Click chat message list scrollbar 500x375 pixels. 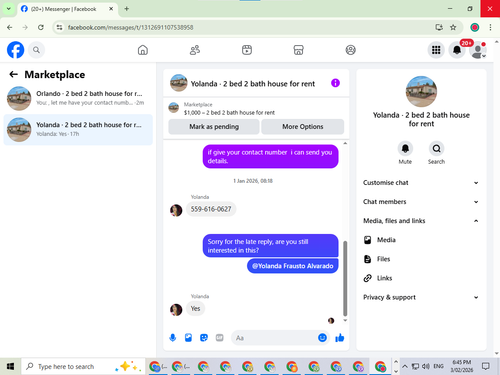pyautogui.click(x=345, y=278)
